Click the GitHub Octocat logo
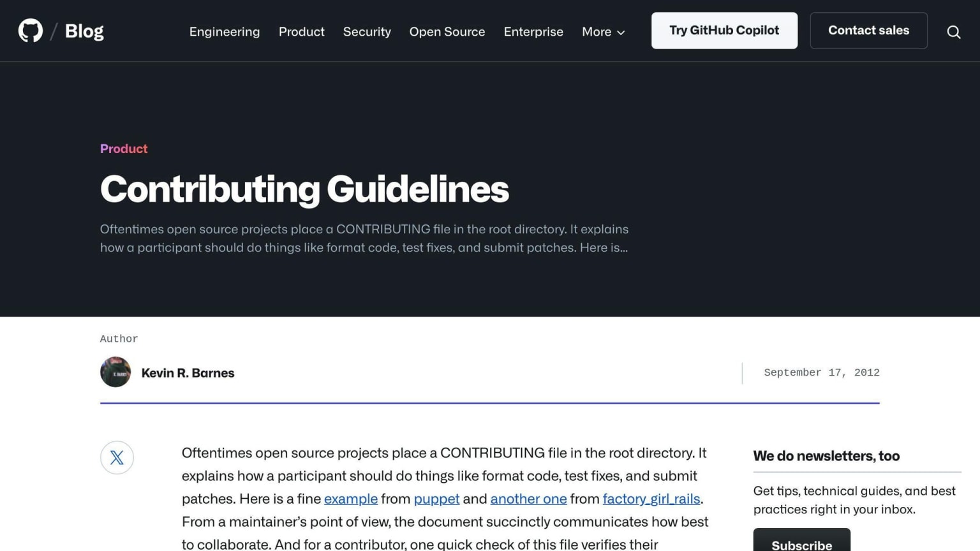Screen dimensions: 980x551 31,31
